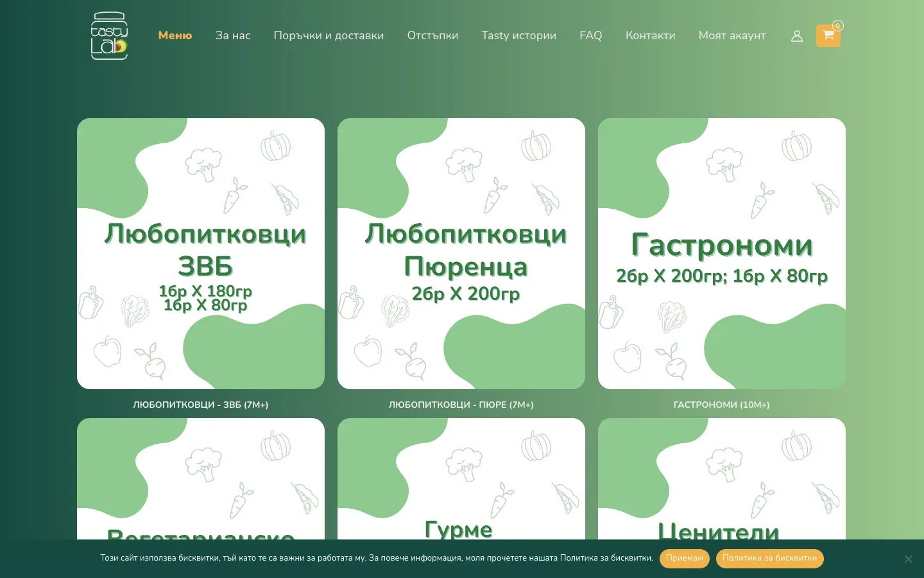Screen dimensions: 924x578
Task: Open the Любопитковци ЗВБ category image
Action: coord(201,254)
